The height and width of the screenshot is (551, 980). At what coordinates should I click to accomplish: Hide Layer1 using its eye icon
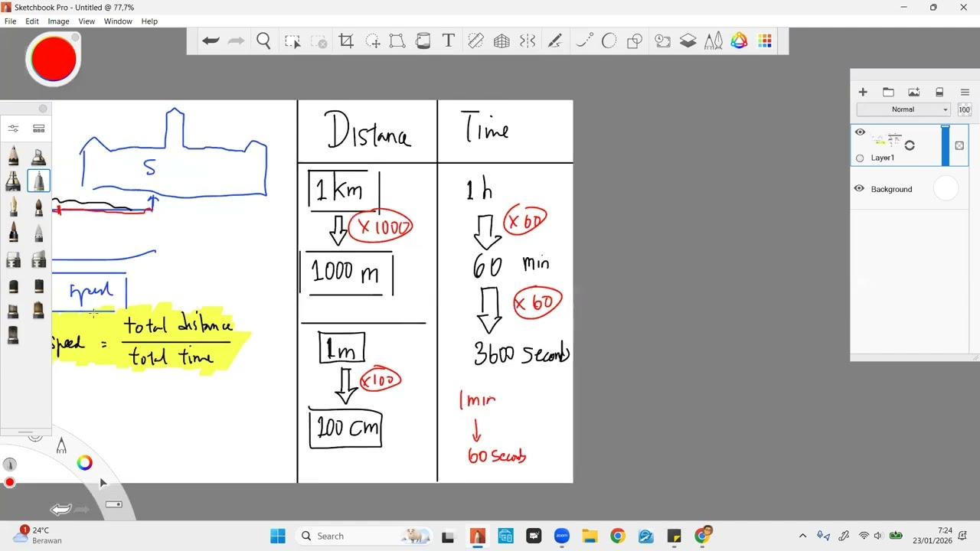(860, 132)
